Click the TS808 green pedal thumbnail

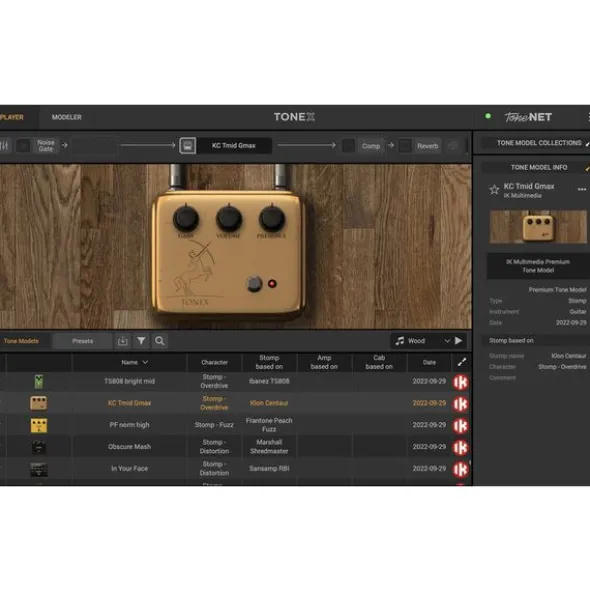click(x=38, y=381)
